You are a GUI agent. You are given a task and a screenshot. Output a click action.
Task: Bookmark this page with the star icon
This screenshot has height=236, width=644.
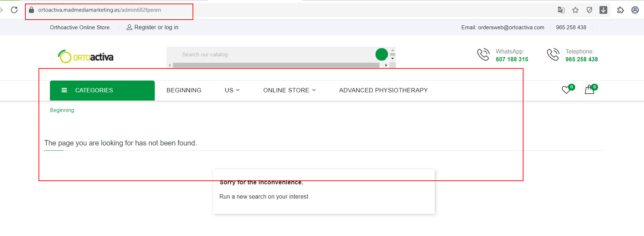pyautogui.click(x=575, y=10)
